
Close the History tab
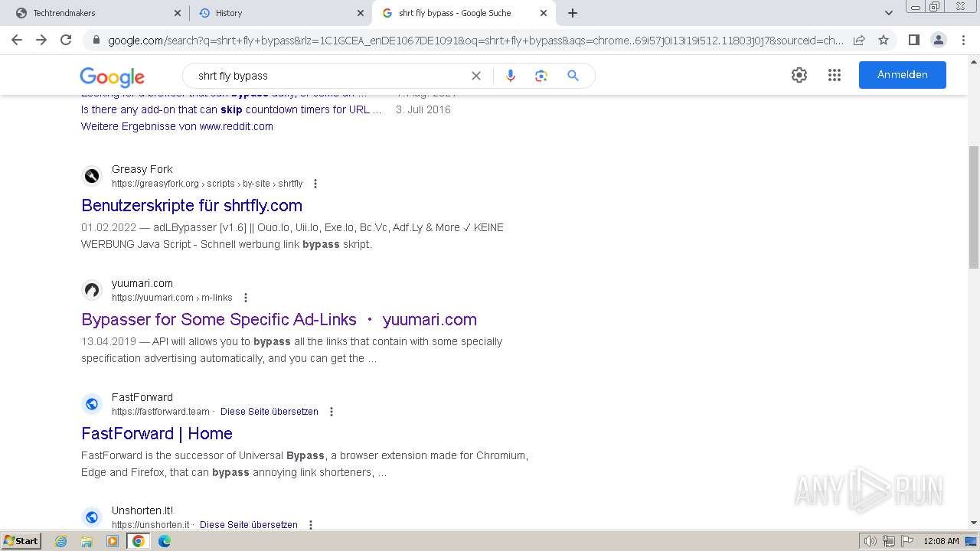361,13
